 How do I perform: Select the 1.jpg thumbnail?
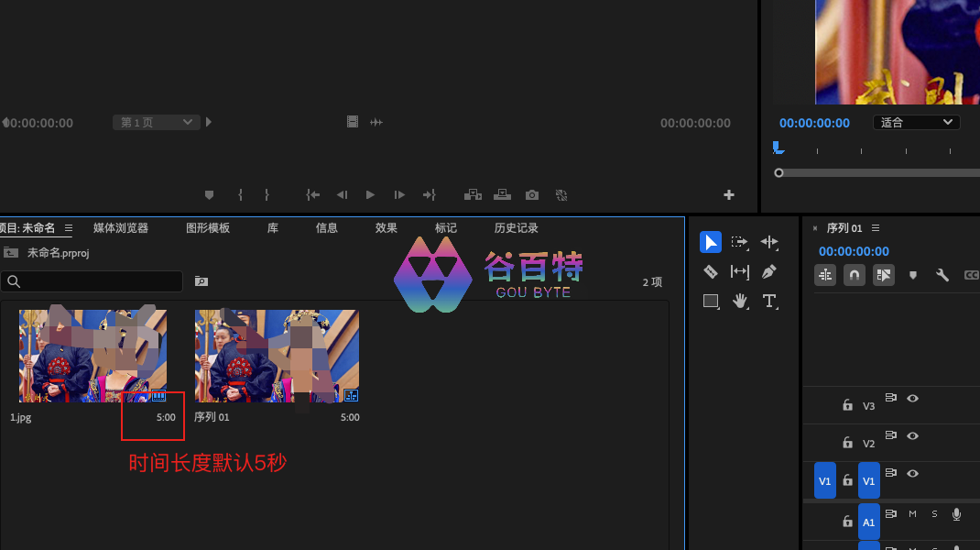(93, 356)
